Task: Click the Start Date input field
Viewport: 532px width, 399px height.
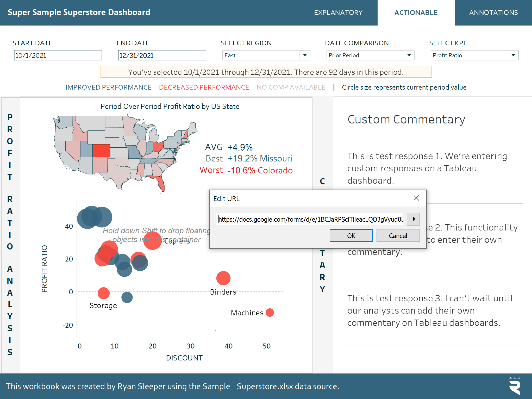Action: [58, 55]
